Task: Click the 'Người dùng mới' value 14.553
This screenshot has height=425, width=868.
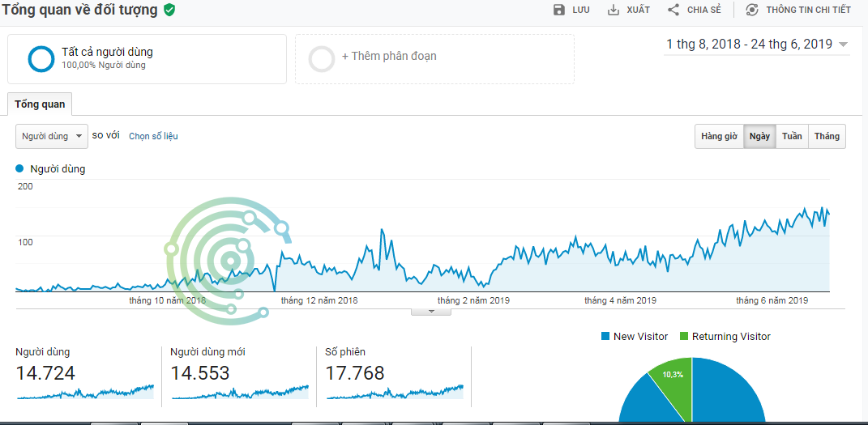Action: pos(200,373)
